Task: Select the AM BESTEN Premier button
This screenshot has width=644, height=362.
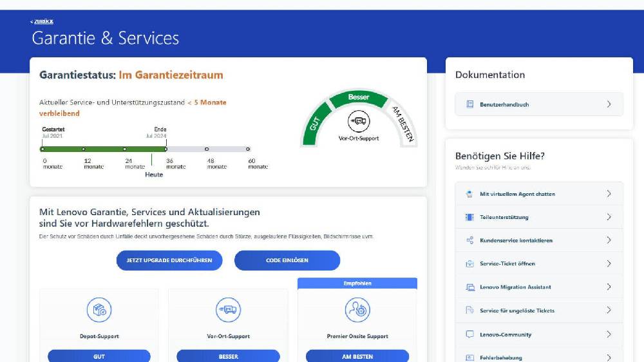Action: 357,356
